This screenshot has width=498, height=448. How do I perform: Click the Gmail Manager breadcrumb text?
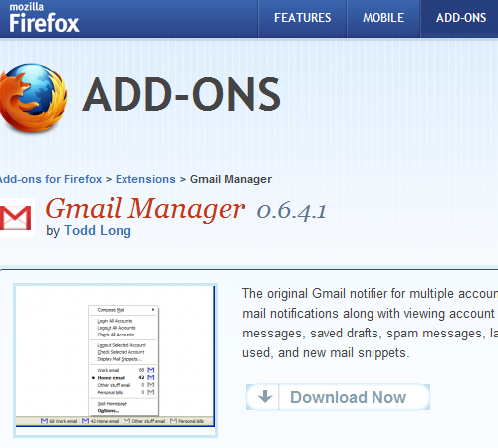231,179
